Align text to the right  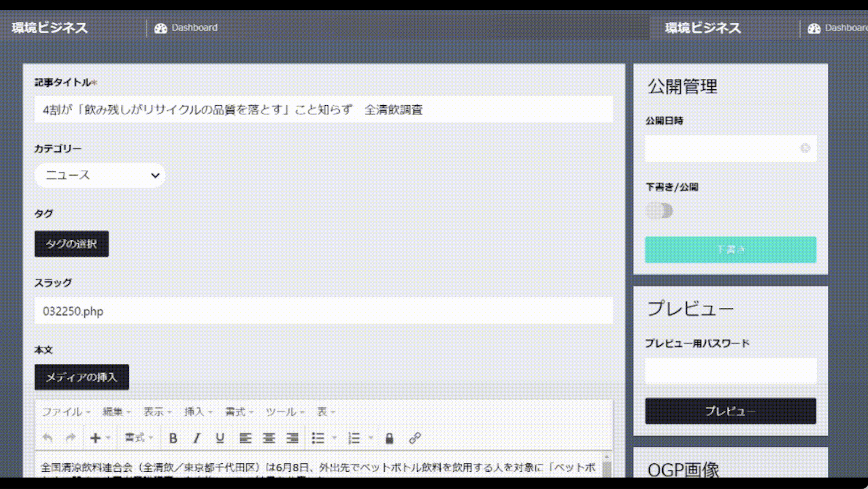pyautogui.click(x=292, y=438)
